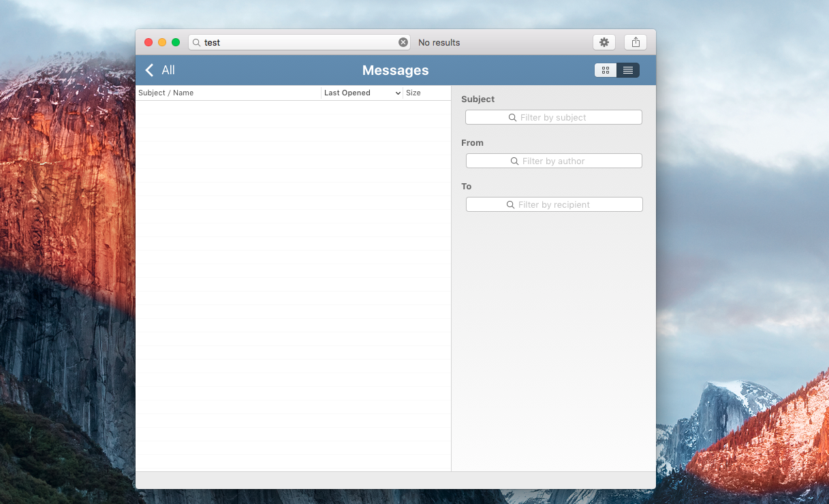The height and width of the screenshot is (504, 829).
Task: Open the gear settings menu
Action: pos(604,42)
